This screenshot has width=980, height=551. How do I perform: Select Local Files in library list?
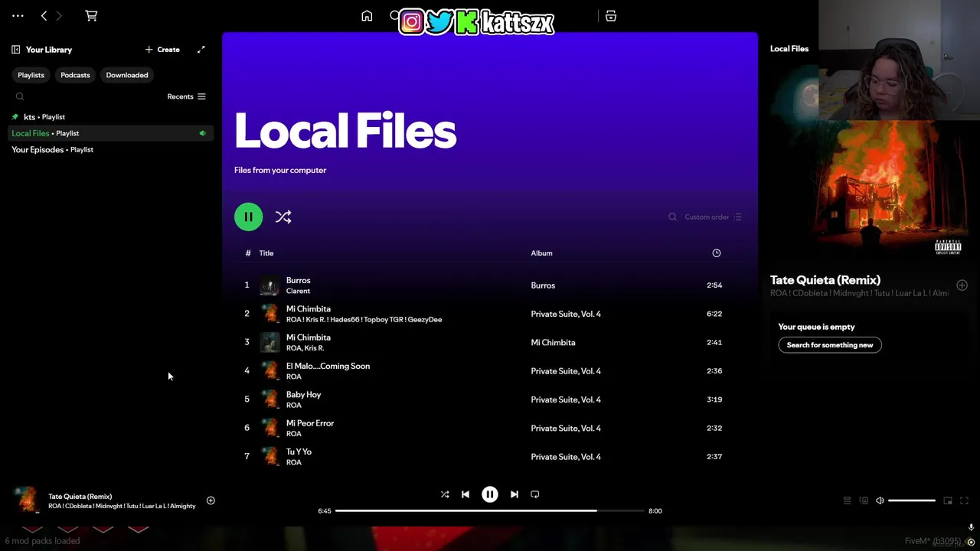109,133
